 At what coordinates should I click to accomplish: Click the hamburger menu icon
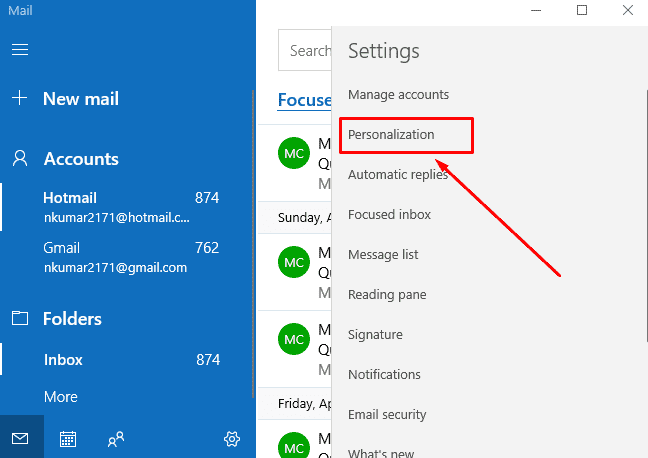tap(20, 49)
